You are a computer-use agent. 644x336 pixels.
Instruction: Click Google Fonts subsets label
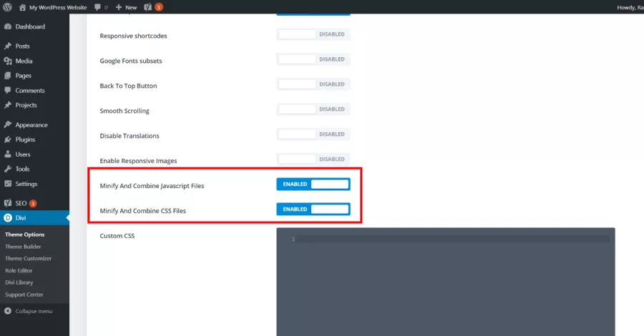[131, 61]
